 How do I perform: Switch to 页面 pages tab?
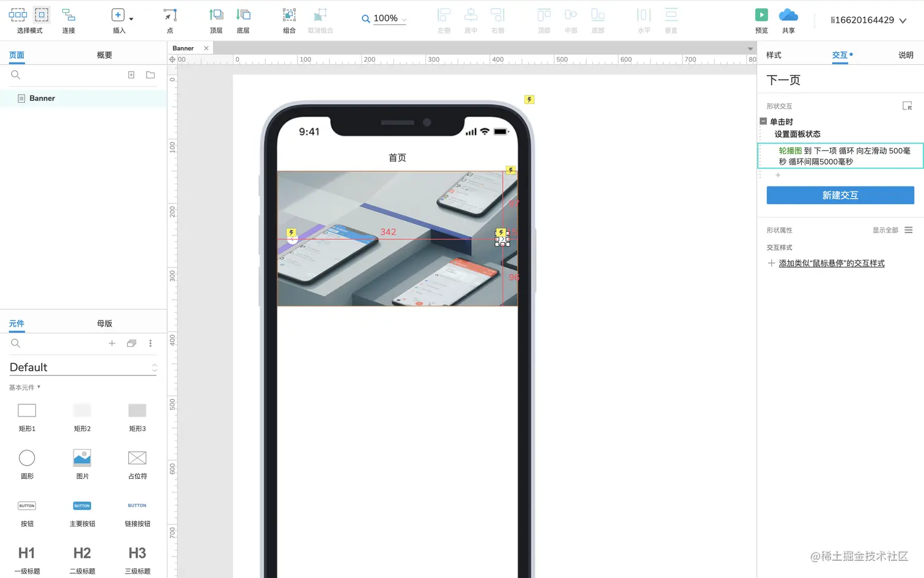(16, 55)
